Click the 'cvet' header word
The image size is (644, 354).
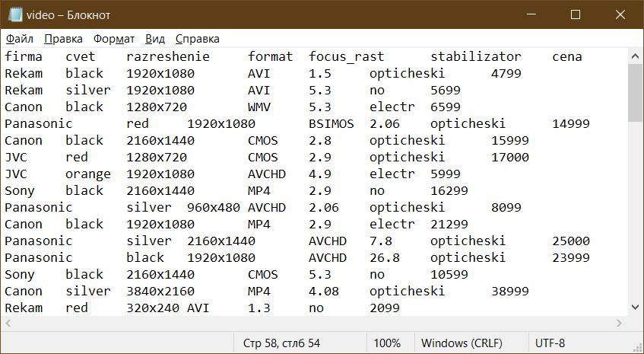pos(81,56)
